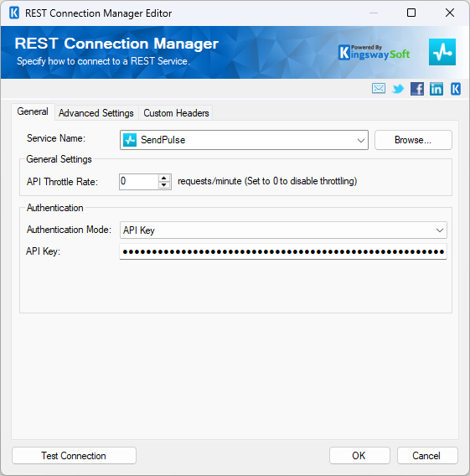Click the 'API Throttle Rate:' label

tap(62, 182)
